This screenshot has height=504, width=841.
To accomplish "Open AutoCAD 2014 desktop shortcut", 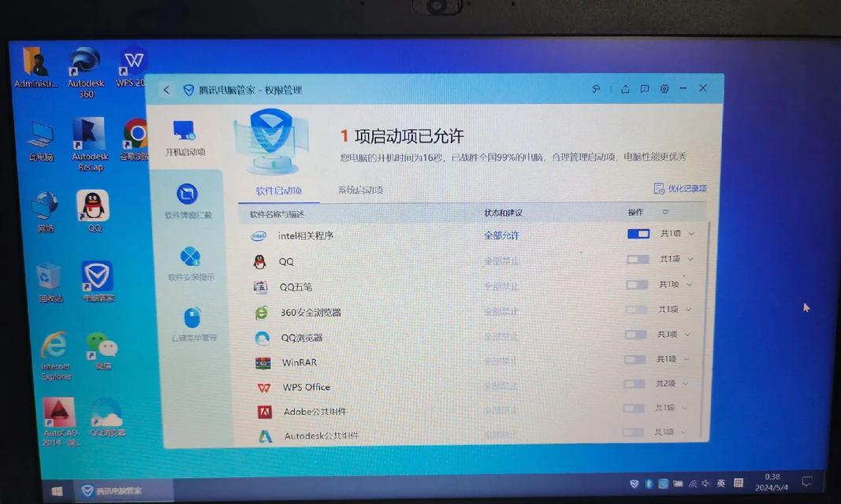I will pyautogui.click(x=61, y=422).
